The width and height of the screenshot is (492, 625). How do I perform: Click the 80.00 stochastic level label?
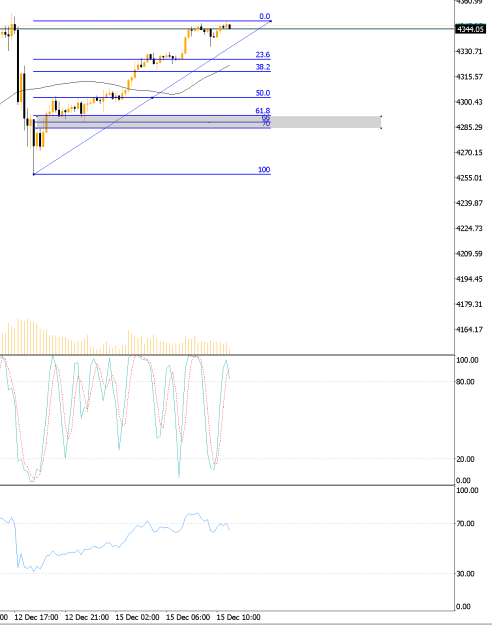[465, 382]
